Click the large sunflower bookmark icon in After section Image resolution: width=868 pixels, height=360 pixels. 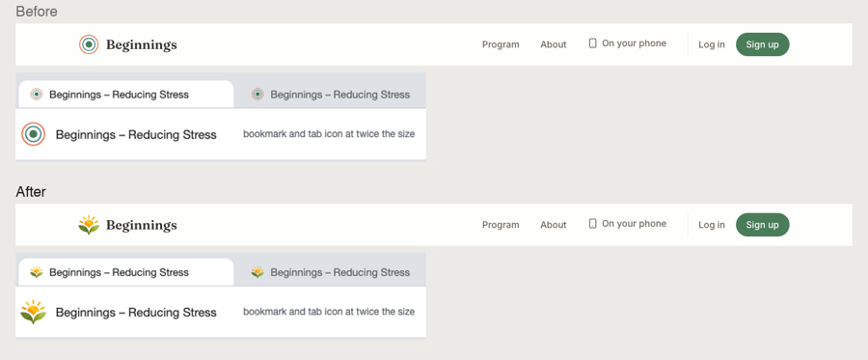(x=33, y=312)
